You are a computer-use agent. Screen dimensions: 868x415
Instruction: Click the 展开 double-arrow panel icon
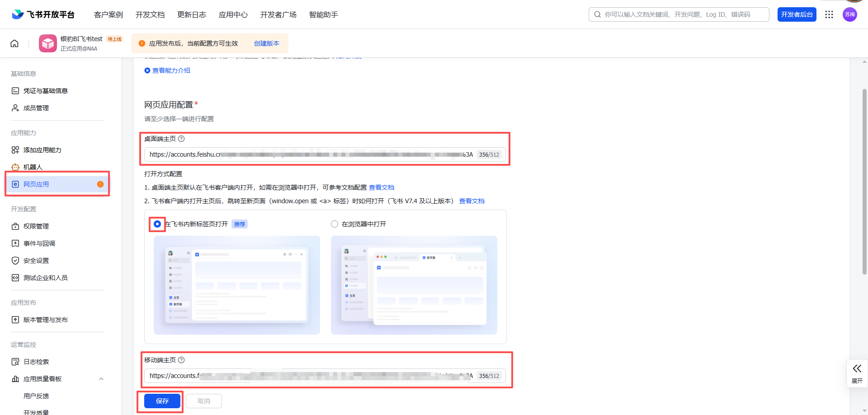click(x=857, y=369)
